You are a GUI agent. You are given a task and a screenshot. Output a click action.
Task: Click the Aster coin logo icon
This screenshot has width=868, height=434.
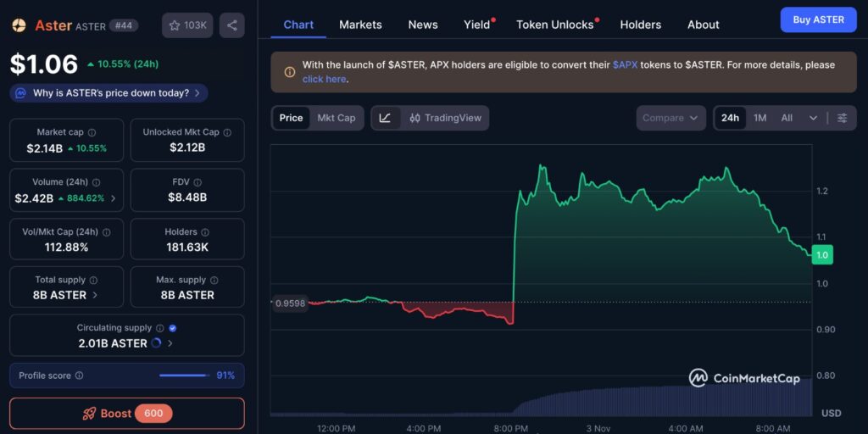(x=19, y=25)
